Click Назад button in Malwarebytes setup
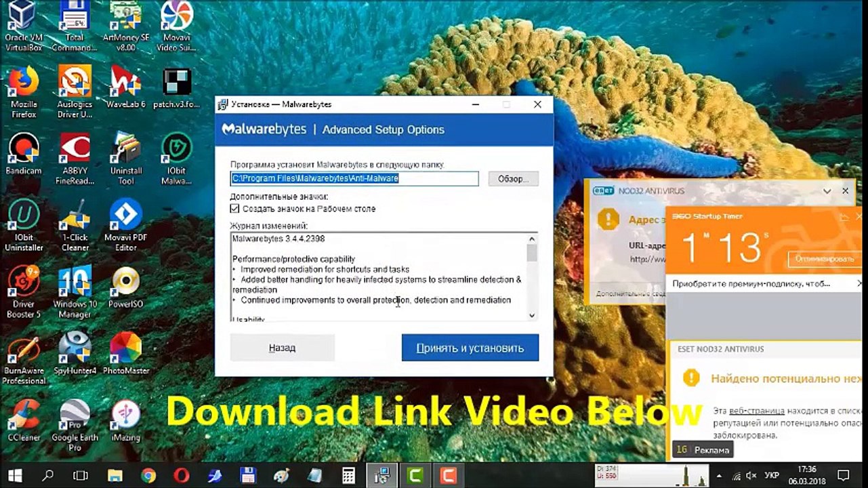 coord(282,348)
